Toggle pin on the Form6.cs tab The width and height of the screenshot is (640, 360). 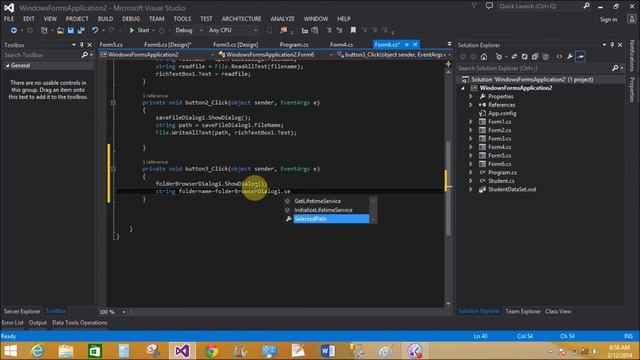tap(407, 44)
